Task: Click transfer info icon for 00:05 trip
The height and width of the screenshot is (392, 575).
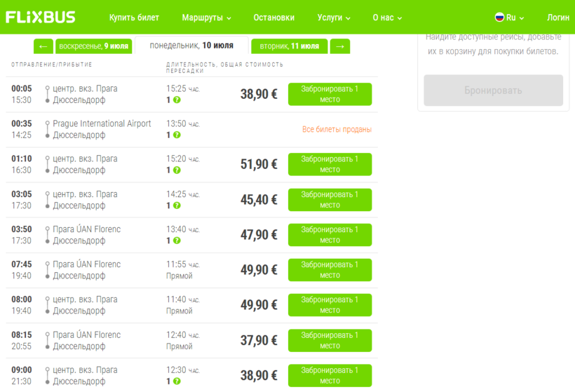Action: (177, 100)
